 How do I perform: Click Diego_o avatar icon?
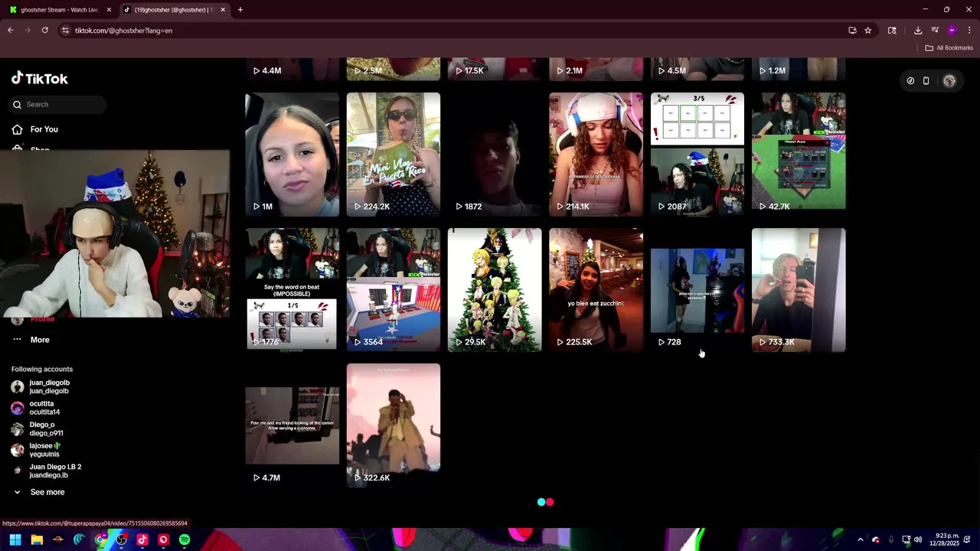coord(17,429)
